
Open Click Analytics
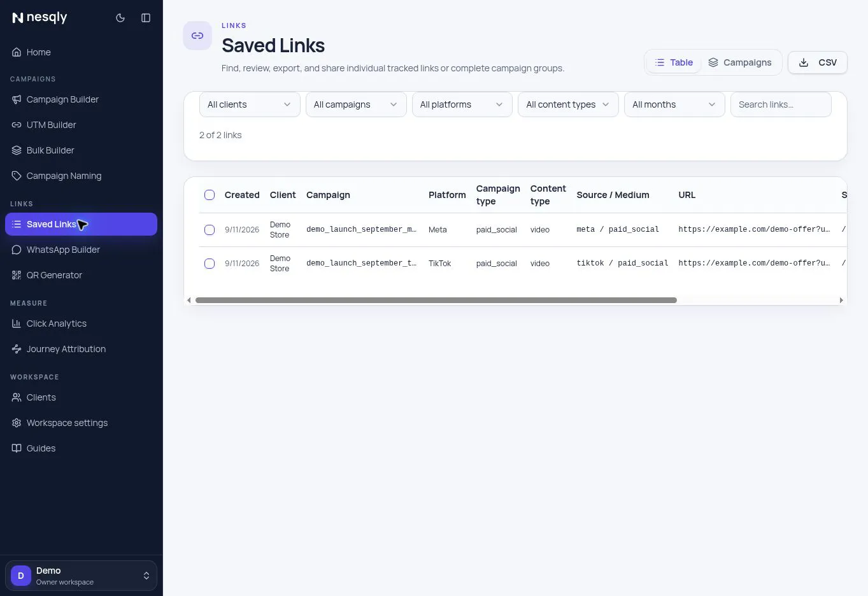[81, 323]
